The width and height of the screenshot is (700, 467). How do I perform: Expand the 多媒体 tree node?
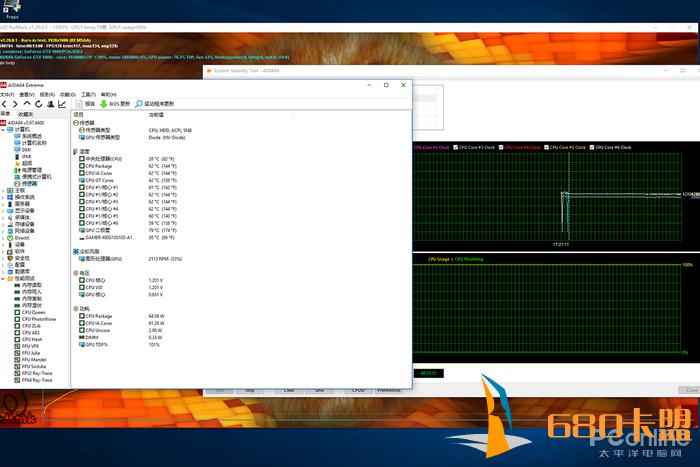(3, 217)
